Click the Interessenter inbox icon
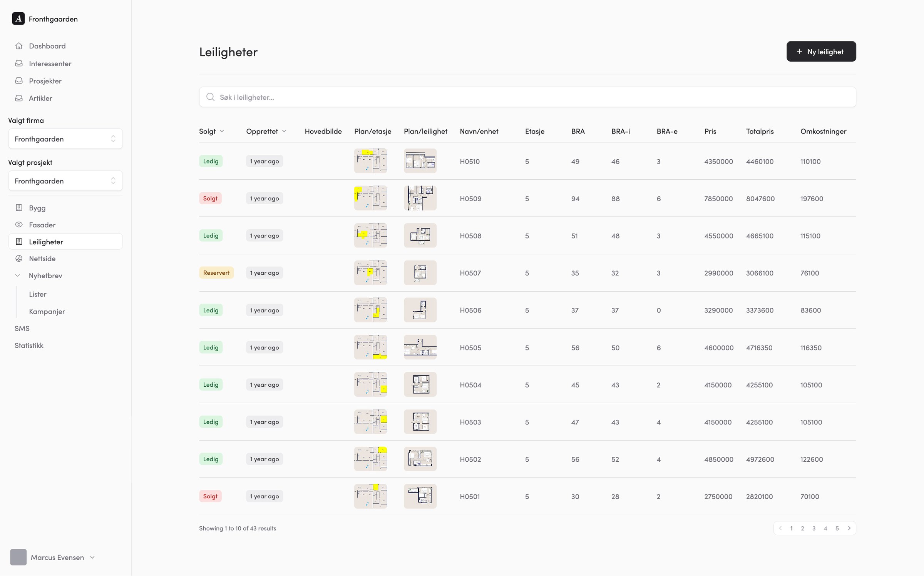Viewport: 924px width, 576px height. point(19,63)
